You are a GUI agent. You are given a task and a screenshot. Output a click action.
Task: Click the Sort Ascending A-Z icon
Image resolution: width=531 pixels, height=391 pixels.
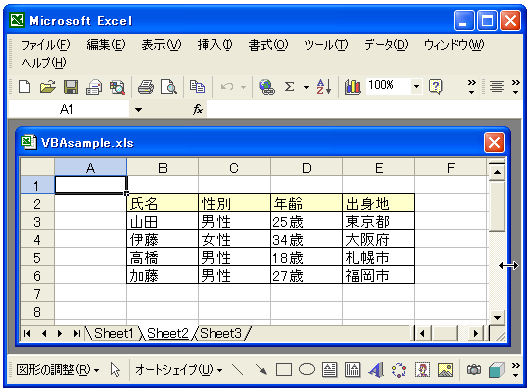(324, 87)
